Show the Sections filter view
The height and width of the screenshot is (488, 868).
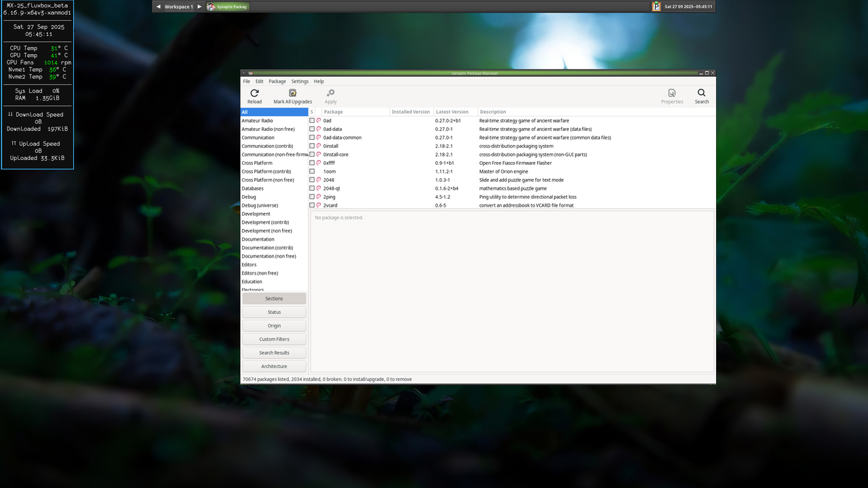point(274,298)
